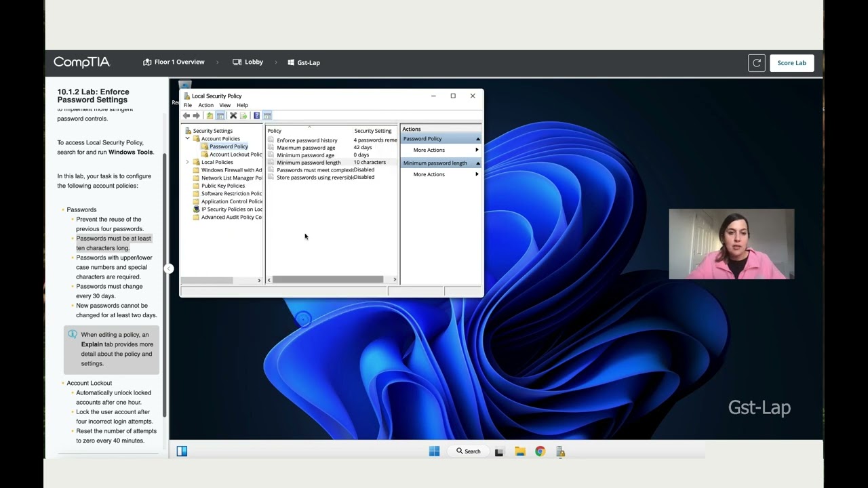868x488 pixels.
Task: Expand the Local Policies tree node
Action: pyautogui.click(x=188, y=162)
